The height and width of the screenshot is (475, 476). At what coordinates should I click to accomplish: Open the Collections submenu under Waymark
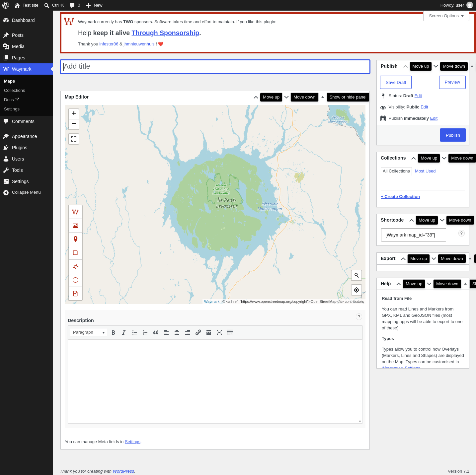[x=15, y=91]
